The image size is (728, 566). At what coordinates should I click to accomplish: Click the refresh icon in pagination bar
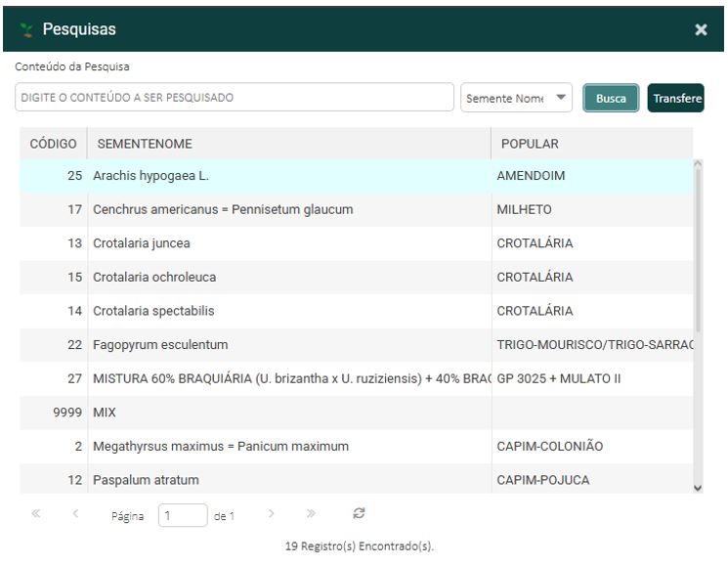tap(360, 513)
